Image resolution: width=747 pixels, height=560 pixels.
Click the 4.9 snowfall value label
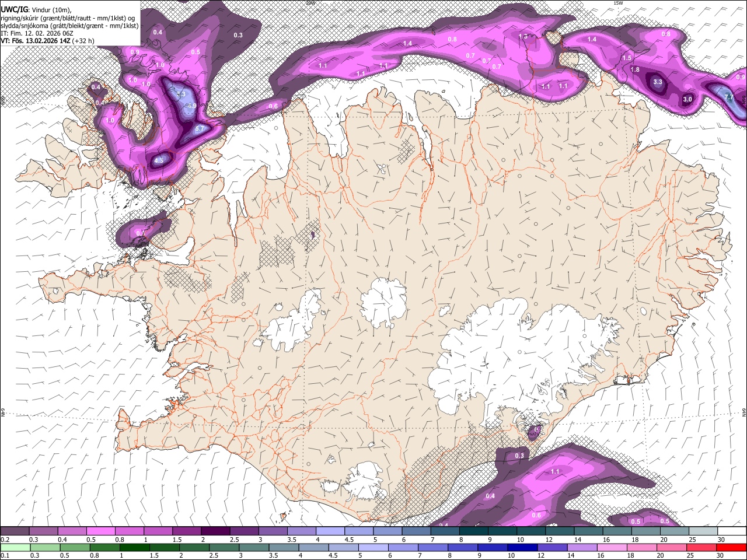coord(191,106)
